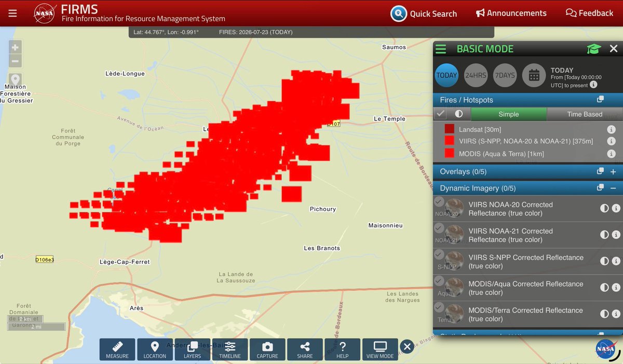623x364 pixels.
Task: Close the Basic Mode panel
Action: tap(614, 49)
